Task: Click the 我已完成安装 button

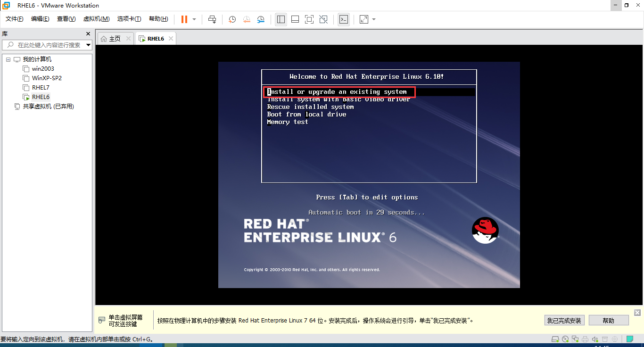Action: click(564, 321)
